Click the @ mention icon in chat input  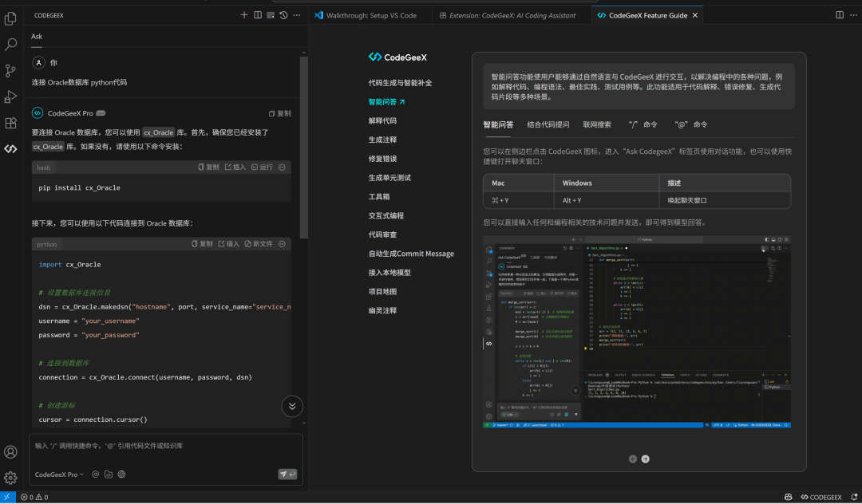pos(95,474)
